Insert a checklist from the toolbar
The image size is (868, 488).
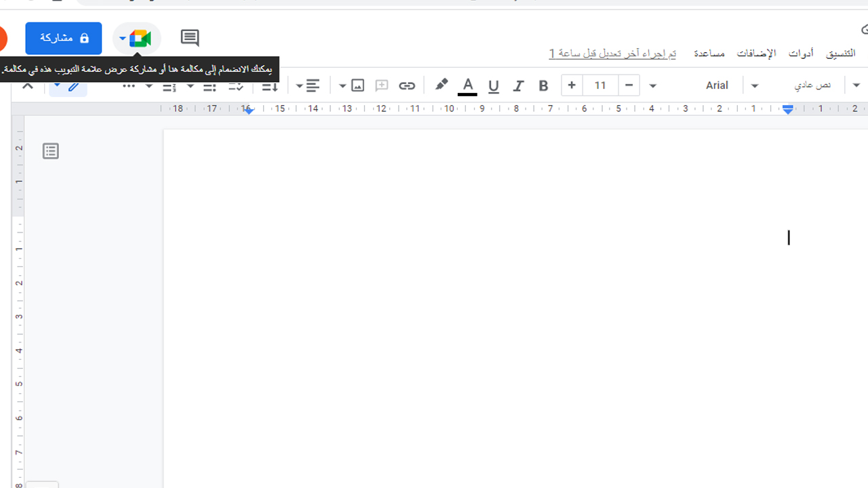[x=236, y=86]
